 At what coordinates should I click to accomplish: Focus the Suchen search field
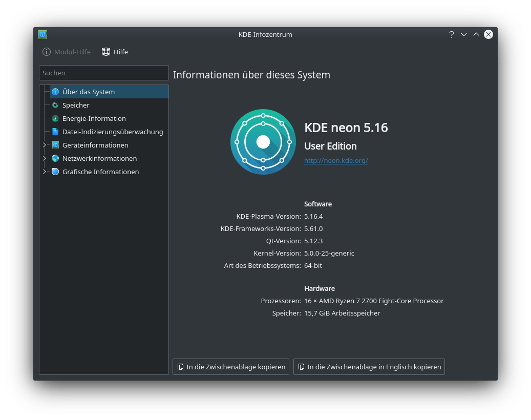(103, 73)
